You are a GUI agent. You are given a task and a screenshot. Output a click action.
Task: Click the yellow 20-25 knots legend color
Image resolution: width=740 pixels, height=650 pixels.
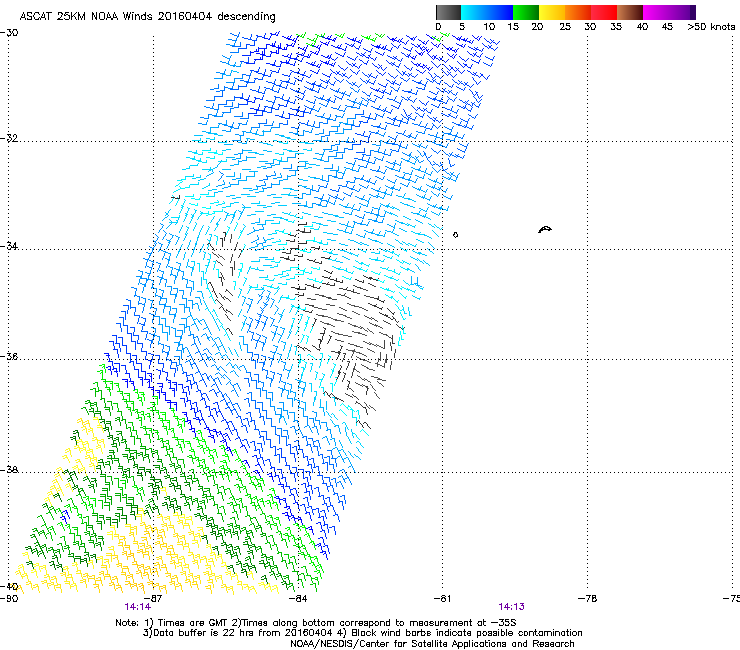552,12
